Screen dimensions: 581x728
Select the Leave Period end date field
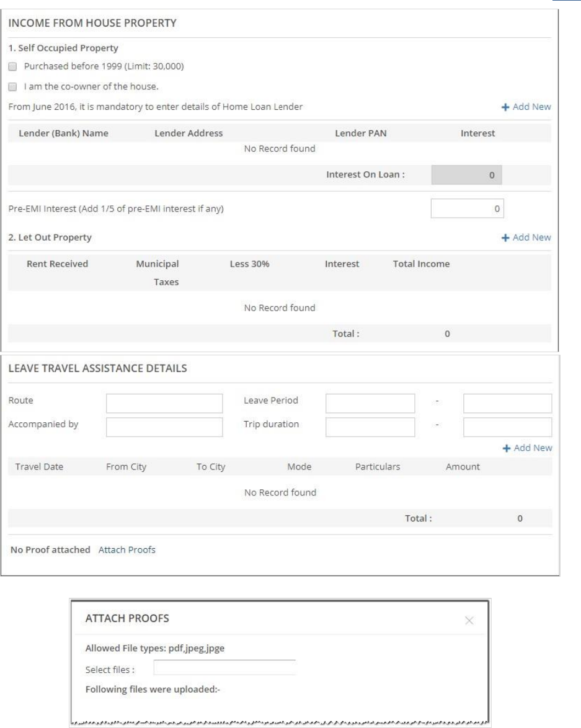pyautogui.click(x=507, y=404)
